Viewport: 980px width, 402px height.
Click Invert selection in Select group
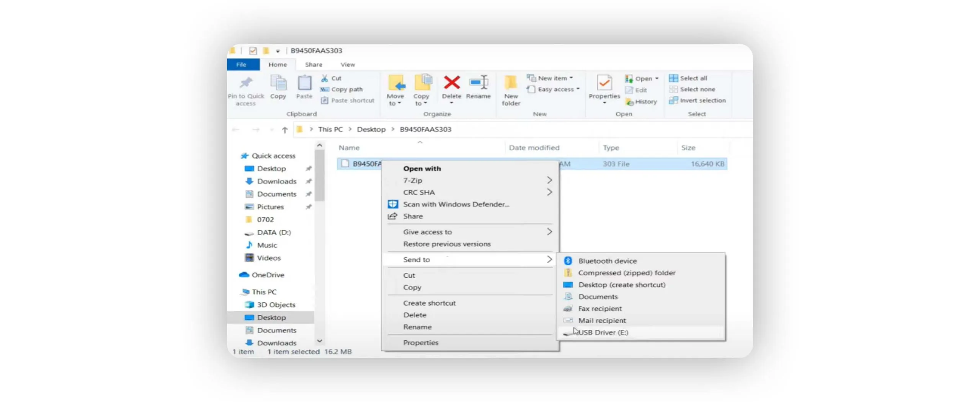pyautogui.click(x=702, y=100)
